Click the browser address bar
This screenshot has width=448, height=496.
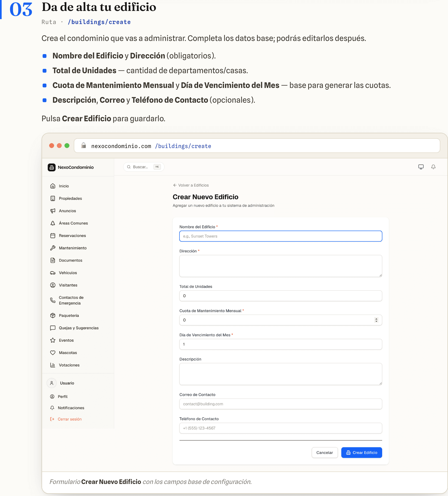257,146
